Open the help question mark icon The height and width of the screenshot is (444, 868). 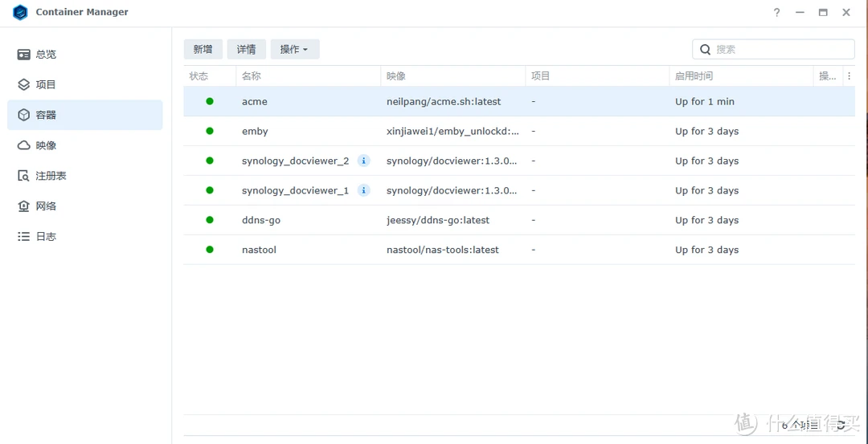tap(776, 12)
